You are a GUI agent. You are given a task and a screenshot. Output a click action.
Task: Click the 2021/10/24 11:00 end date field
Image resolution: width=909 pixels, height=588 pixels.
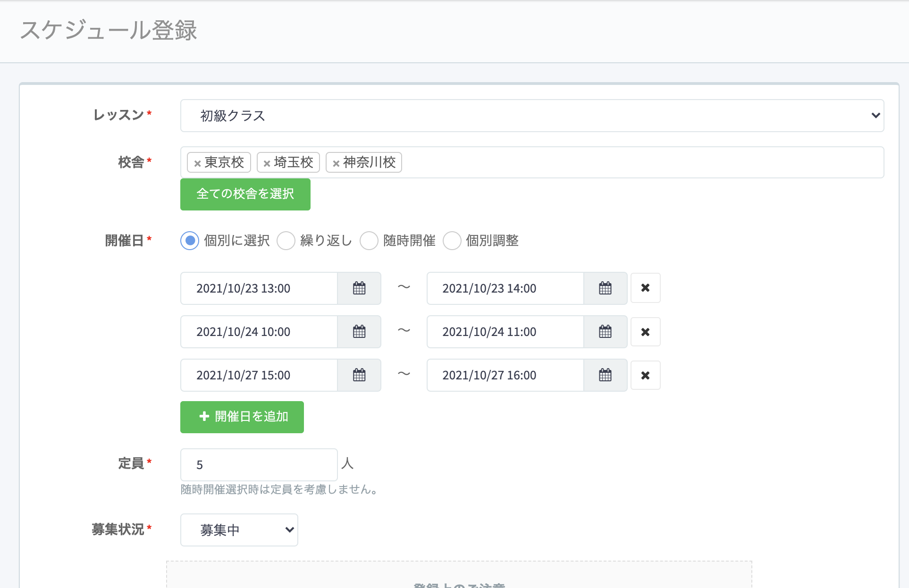tap(505, 332)
